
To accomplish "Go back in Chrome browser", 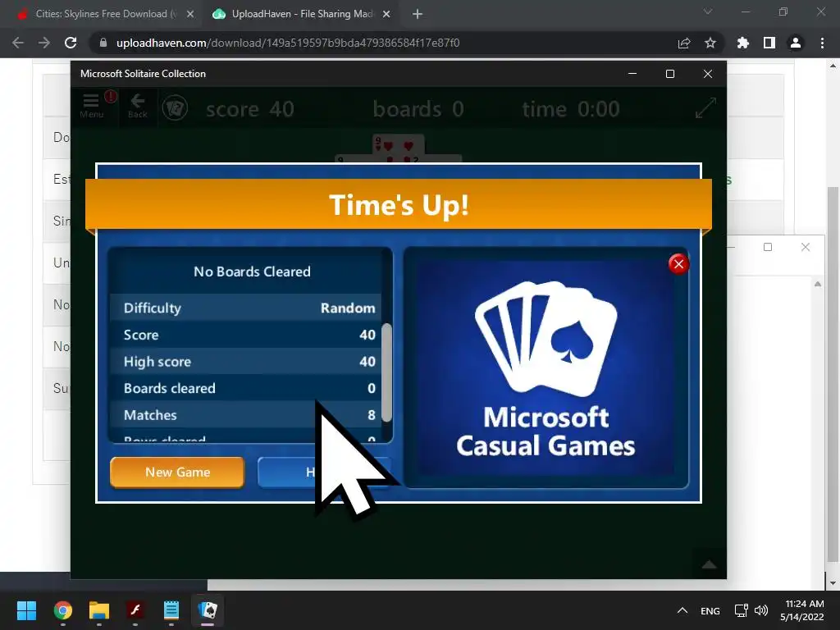I will 18,43.
